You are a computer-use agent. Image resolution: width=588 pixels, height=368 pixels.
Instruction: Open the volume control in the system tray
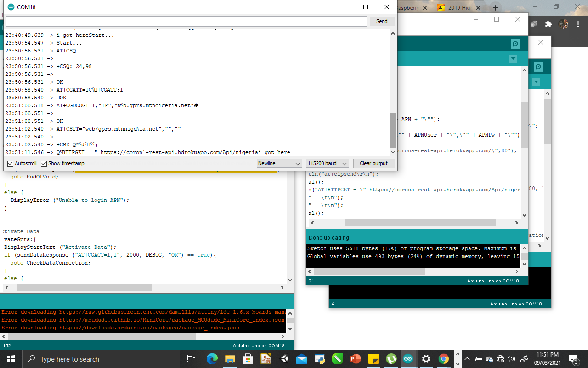pos(511,359)
